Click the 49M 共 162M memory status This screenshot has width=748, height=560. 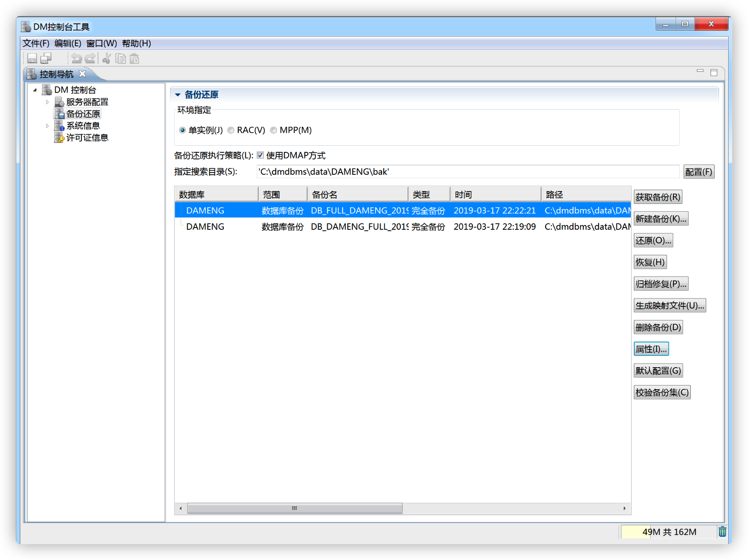pyautogui.click(x=669, y=532)
